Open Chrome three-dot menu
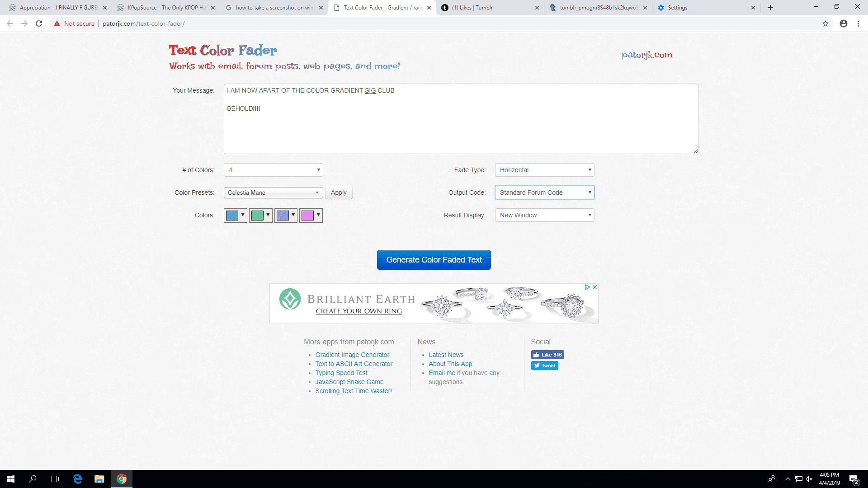The width and height of the screenshot is (868, 488). tap(858, 23)
